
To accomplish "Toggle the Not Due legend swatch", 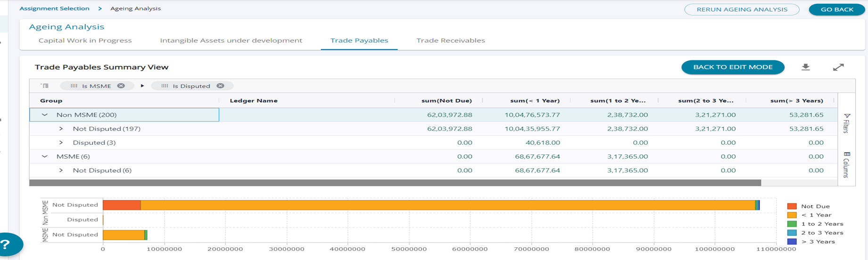I will click(x=792, y=206).
